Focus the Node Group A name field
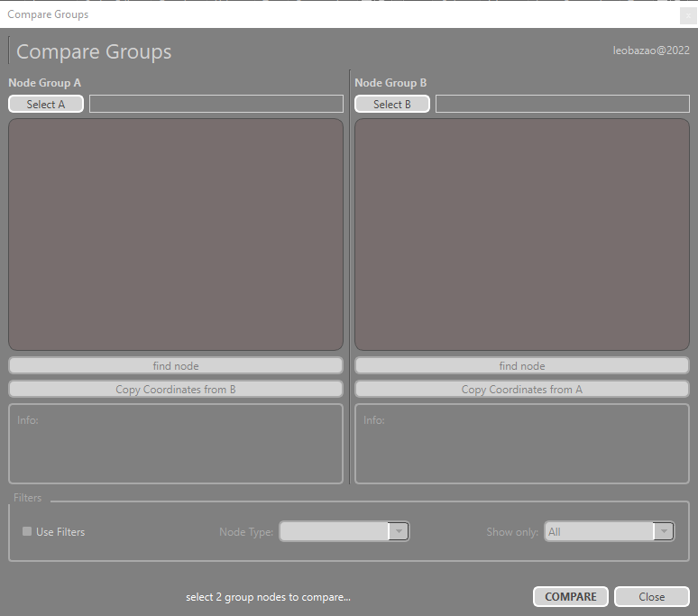The width and height of the screenshot is (698, 616). click(x=216, y=104)
